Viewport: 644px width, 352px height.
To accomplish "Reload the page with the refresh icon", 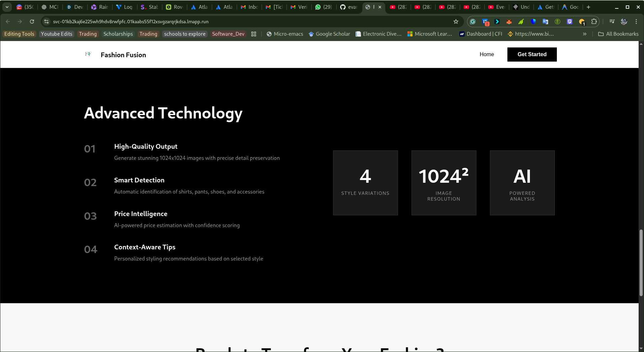I will tap(32, 22).
